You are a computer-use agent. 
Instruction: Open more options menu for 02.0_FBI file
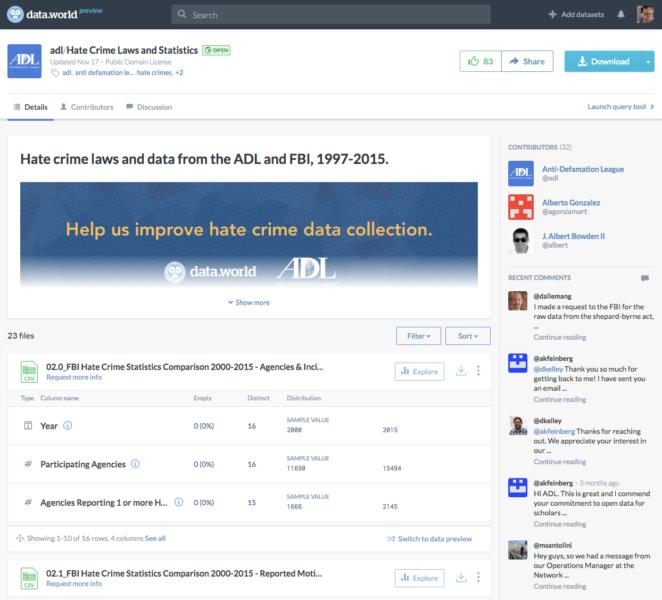(478, 371)
